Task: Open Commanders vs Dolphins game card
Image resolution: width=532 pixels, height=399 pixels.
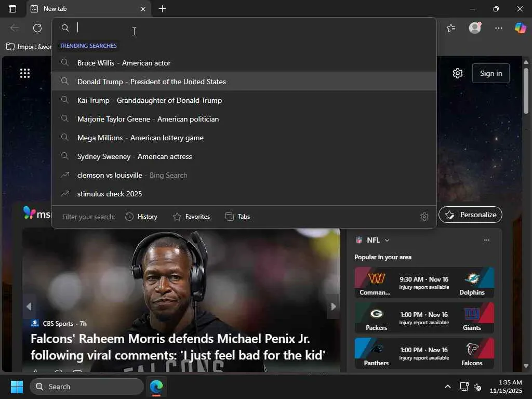Action: [424, 282]
